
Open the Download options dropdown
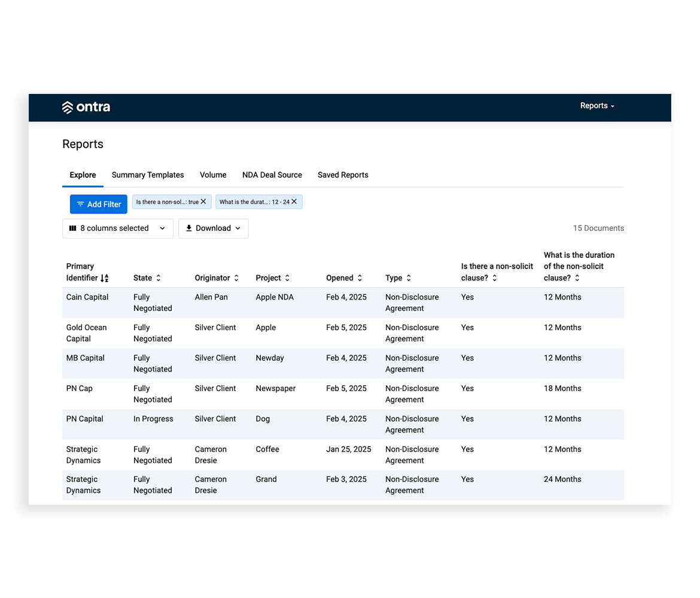tap(213, 228)
